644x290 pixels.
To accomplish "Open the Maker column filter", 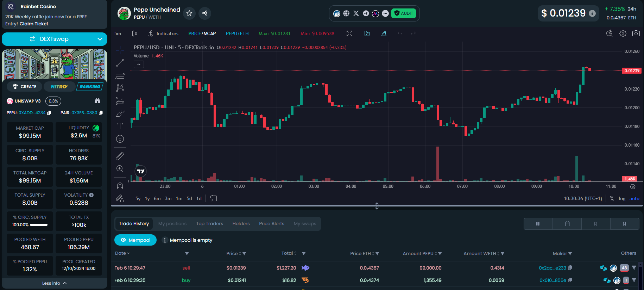I will coord(570,254).
